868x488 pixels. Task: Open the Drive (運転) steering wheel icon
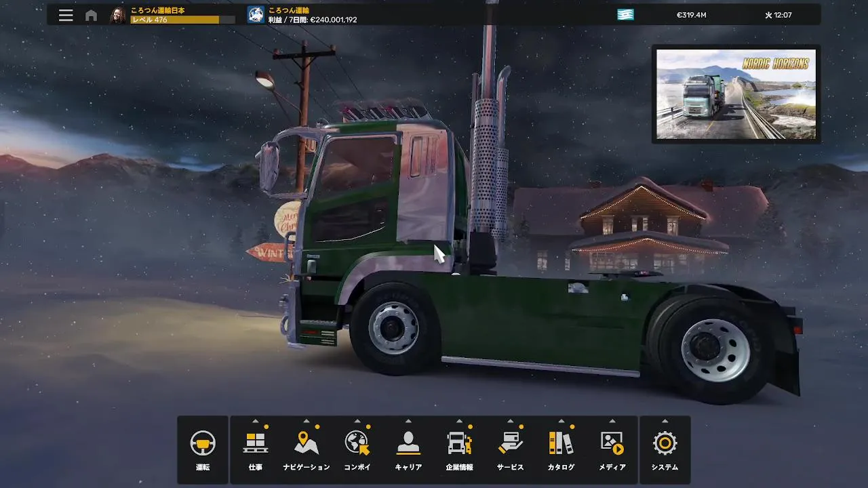point(203,444)
